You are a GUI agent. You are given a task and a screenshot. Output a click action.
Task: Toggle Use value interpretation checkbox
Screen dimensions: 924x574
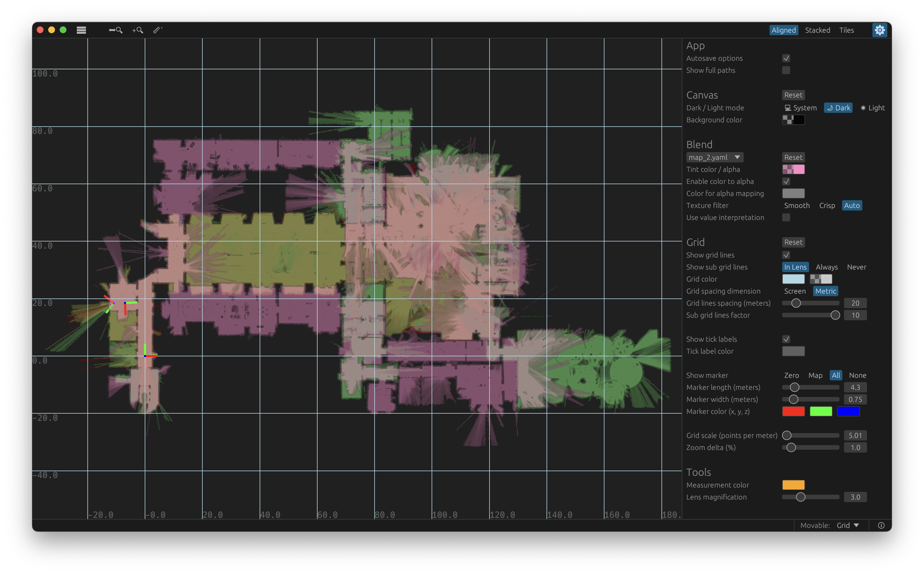(786, 217)
